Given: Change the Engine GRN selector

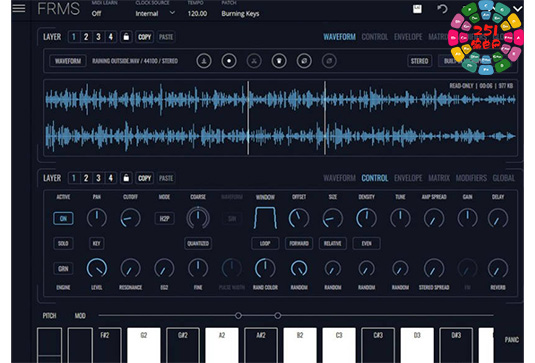Looking at the screenshot, I should pos(63,269).
